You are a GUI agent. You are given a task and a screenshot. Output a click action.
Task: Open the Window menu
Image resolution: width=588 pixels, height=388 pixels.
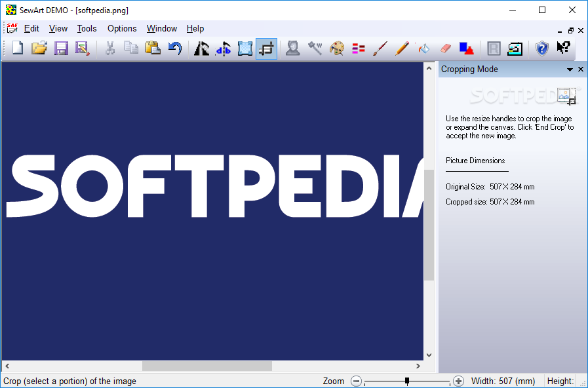tap(162, 28)
